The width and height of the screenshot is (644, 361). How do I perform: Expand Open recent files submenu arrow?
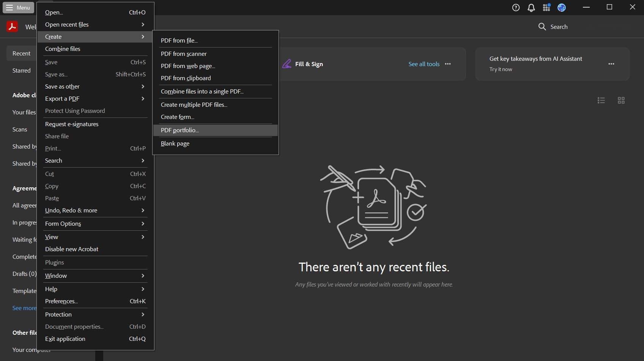(143, 24)
